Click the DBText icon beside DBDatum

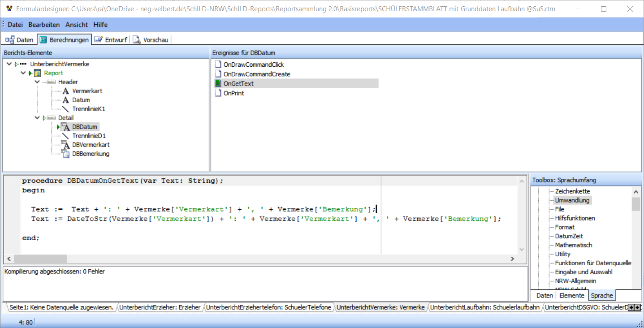click(x=65, y=127)
